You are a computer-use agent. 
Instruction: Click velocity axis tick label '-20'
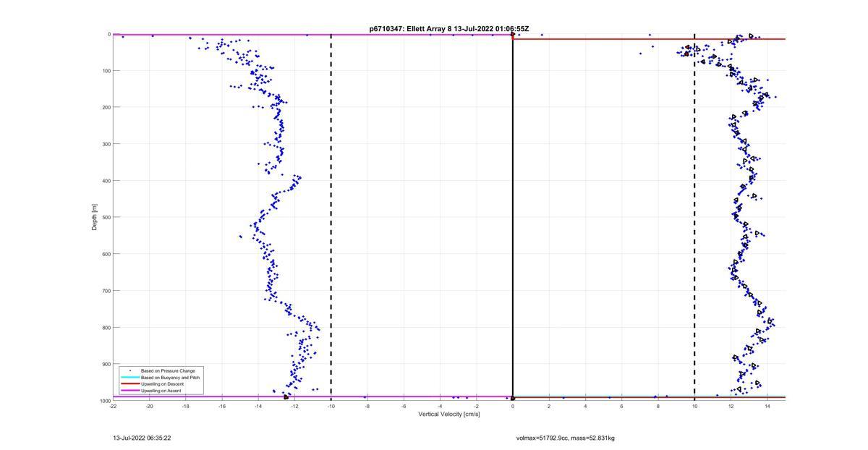pos(149,407)
